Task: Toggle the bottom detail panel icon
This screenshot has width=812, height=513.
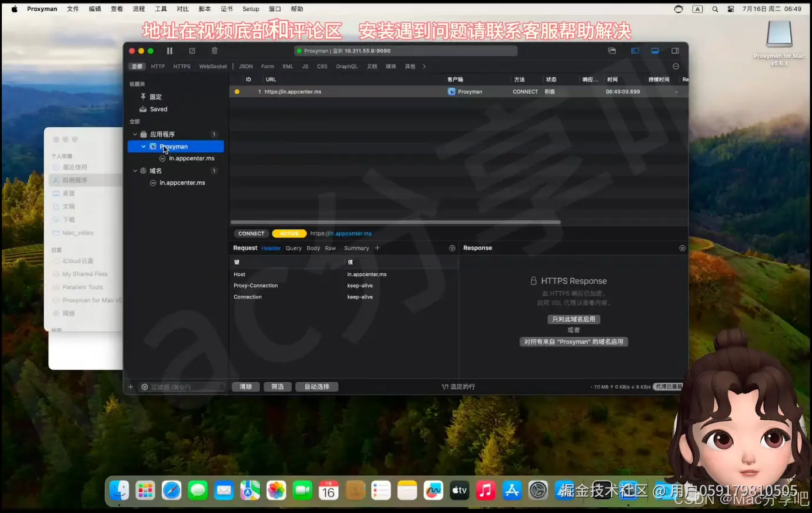Action: tap(655, 51)
